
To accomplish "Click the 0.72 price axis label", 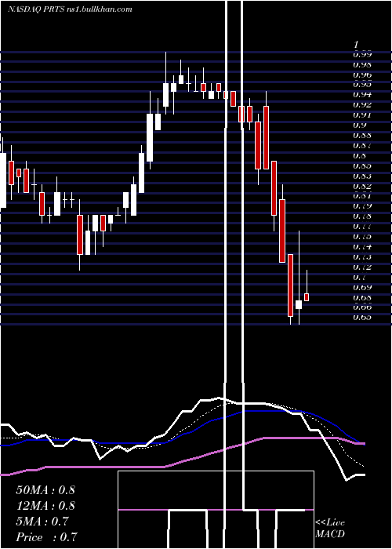I will click(x=362, y=267).
